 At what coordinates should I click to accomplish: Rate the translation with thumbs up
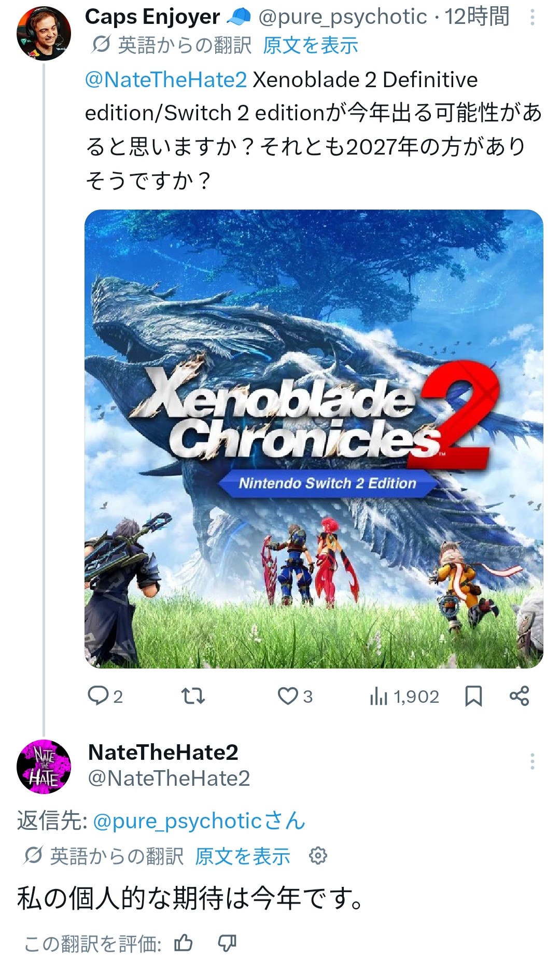[184, 942]
